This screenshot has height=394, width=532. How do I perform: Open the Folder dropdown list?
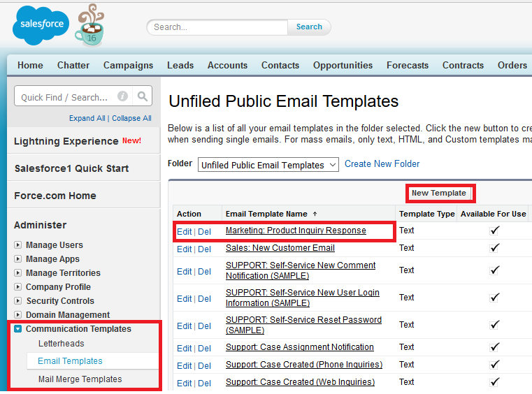[x=268, y=165]
